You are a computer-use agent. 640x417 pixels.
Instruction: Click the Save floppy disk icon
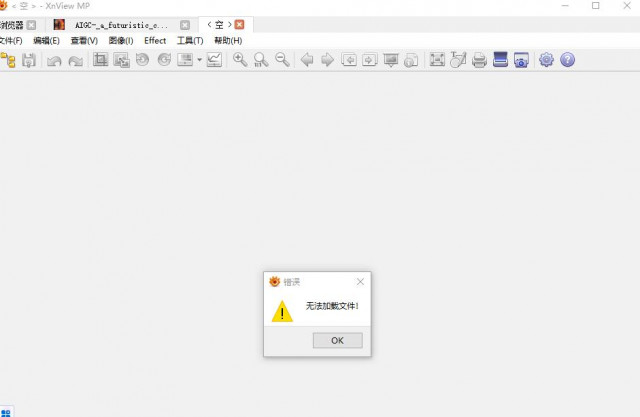pyautogui.click(x=29, y=60)
